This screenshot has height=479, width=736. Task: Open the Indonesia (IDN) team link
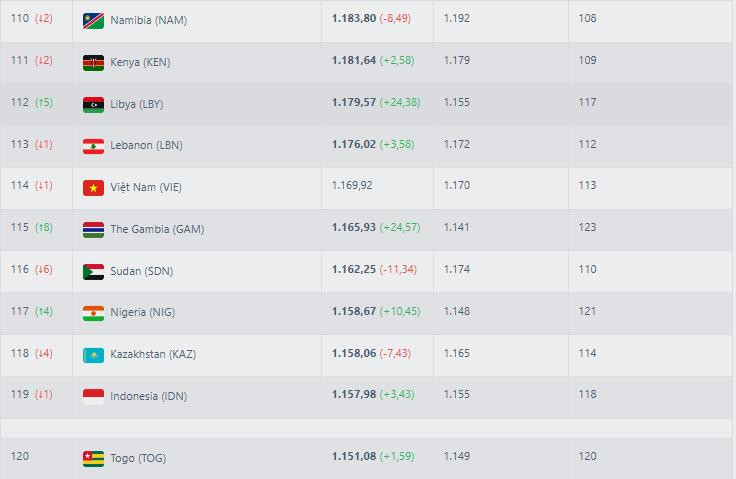148,397
